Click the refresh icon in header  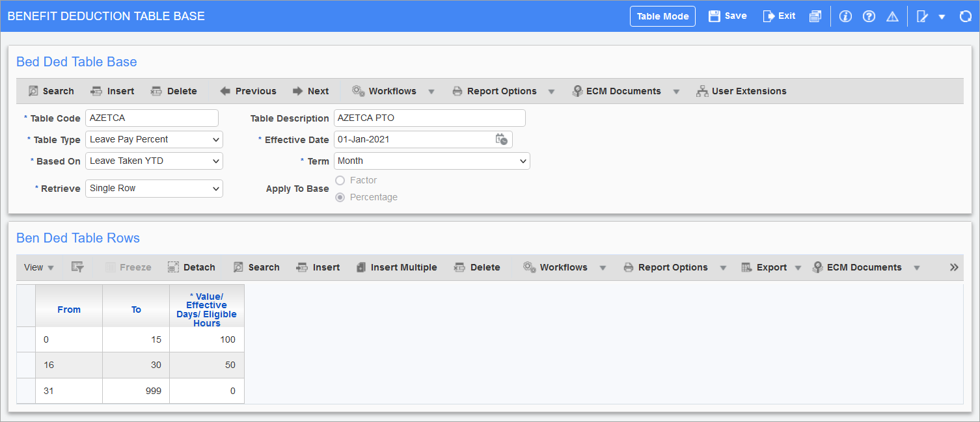pos(966,17)
